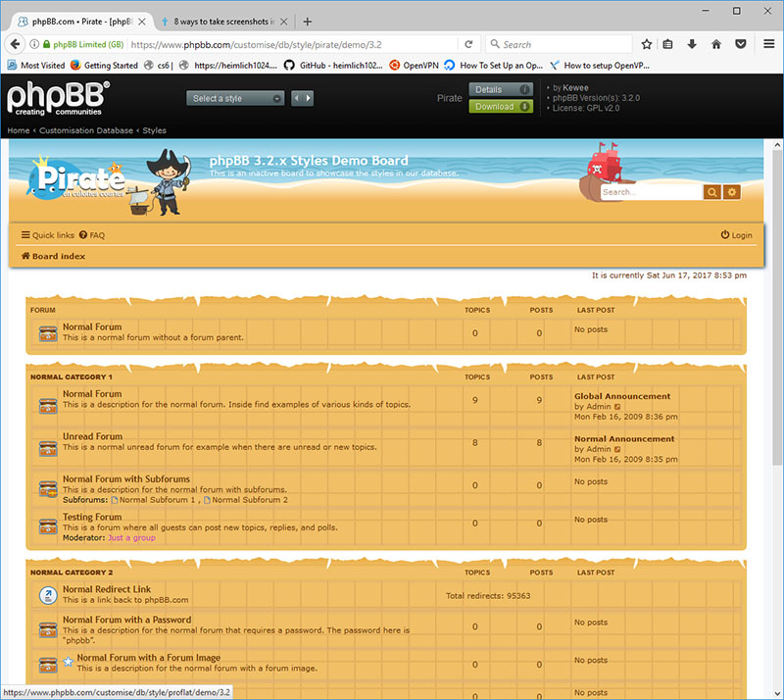Open the Customisation Database breadcrumb
The height and width of the screenshot is (700, 784).
(x=86, y=130)
